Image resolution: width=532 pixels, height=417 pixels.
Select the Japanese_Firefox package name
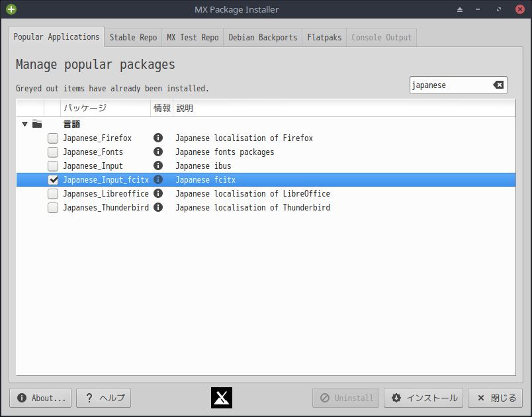97,138
